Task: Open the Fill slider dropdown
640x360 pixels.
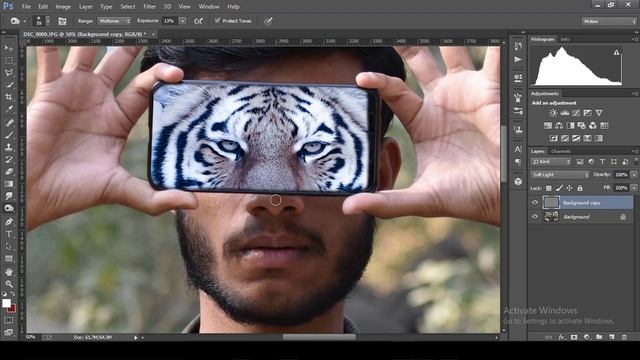Action: click(634, 188)
